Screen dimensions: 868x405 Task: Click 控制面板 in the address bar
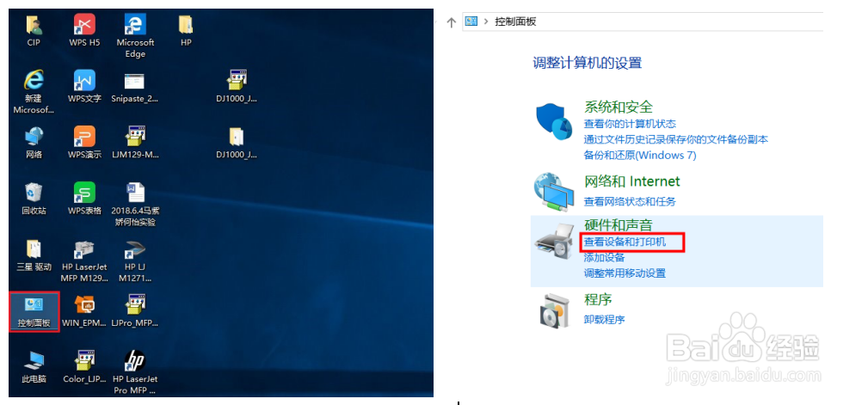pyautogui.click(x=515, y=22)
